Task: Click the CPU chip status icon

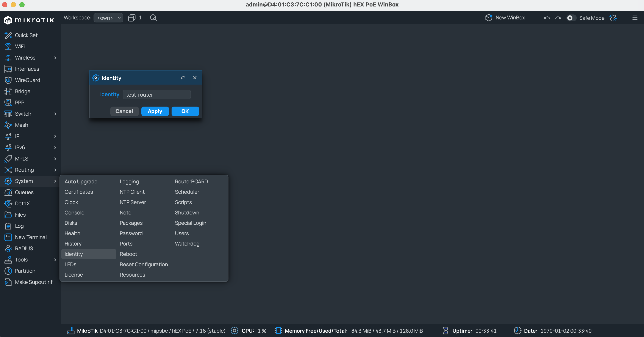Action: point(234,331)
